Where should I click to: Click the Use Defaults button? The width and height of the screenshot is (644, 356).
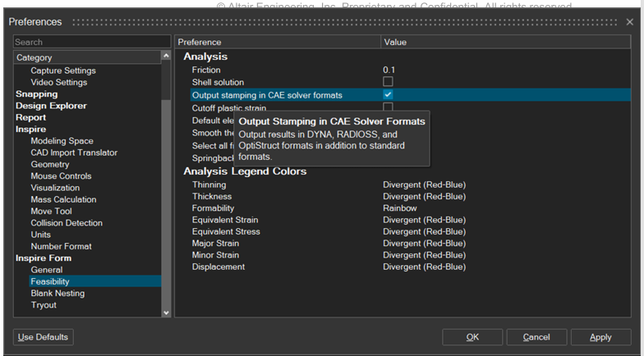[43, 337]
